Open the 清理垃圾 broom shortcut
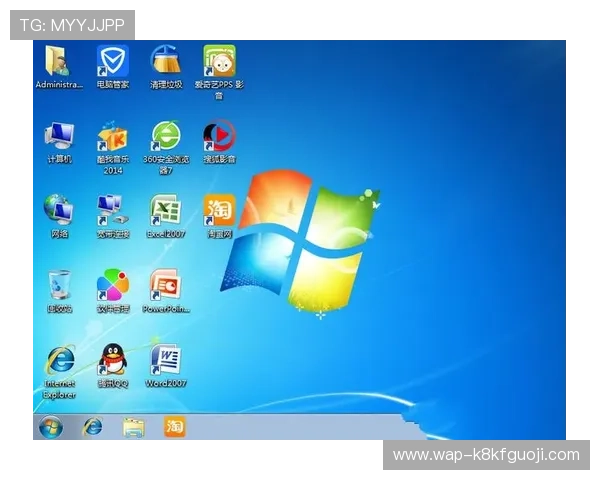This screenshot has width=600, height=480. [x=166, y=62]
